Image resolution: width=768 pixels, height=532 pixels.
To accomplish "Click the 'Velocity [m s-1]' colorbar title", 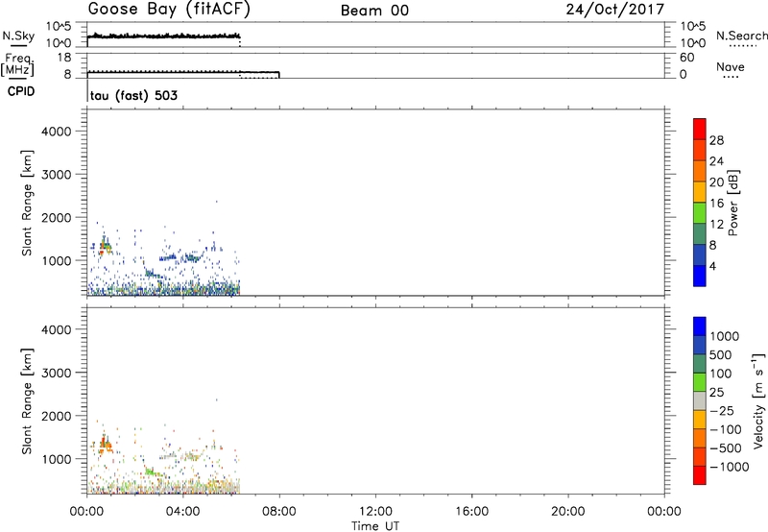I will (758, 400).
